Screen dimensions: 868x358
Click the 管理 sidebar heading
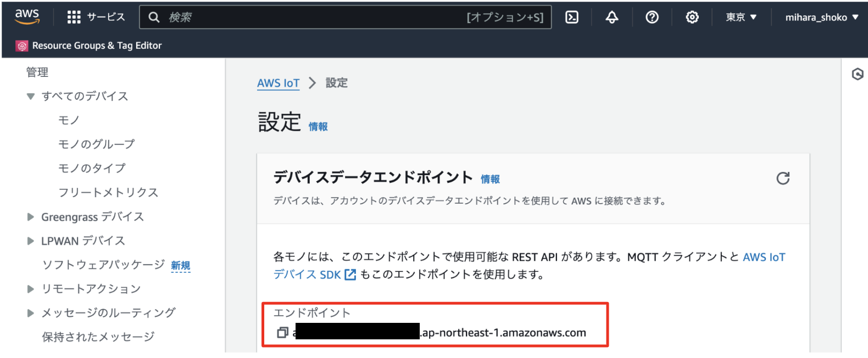37,72
